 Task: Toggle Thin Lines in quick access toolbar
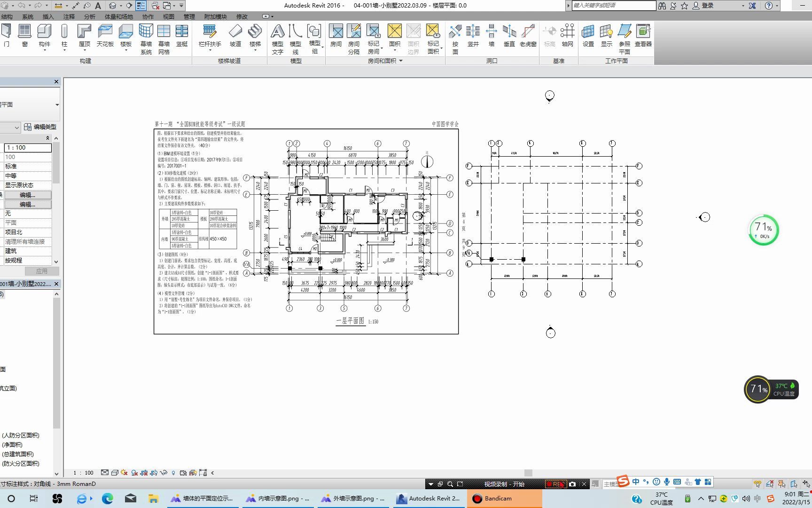pyautogui.click(x=141, y=6)
